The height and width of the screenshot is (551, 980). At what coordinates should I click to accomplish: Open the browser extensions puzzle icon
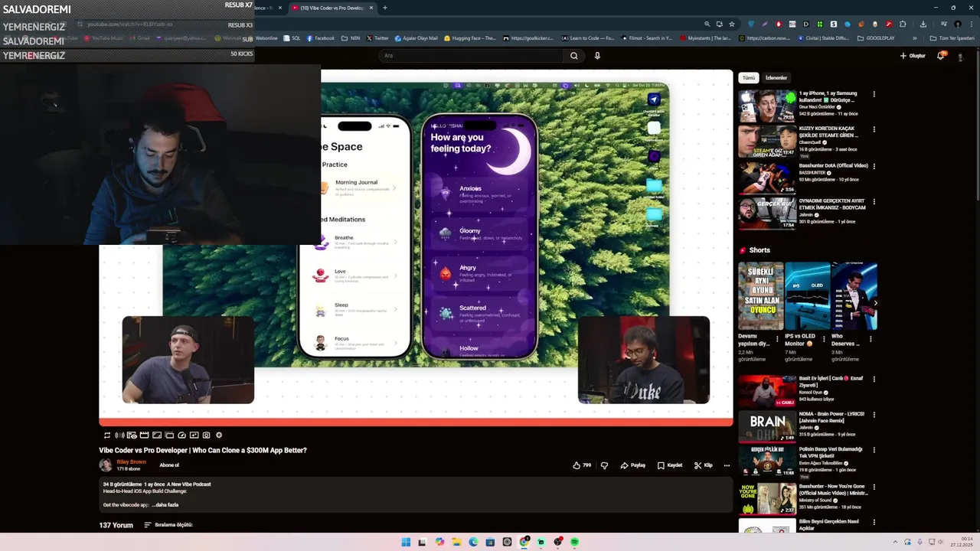(x=903, y=24)
